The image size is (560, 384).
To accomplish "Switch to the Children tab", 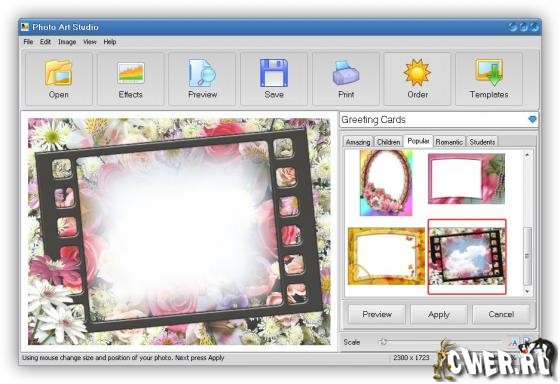I will tap(389, 142).
